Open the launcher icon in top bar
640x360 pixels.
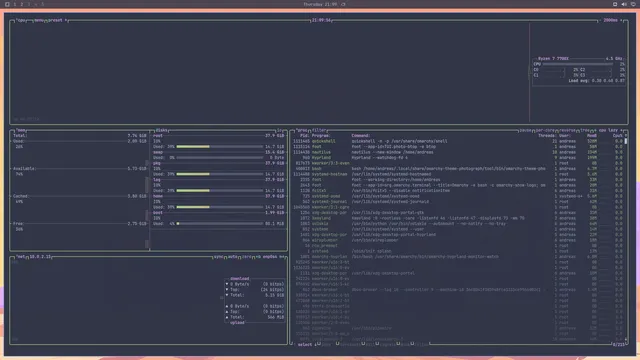(x=7, y=4)
